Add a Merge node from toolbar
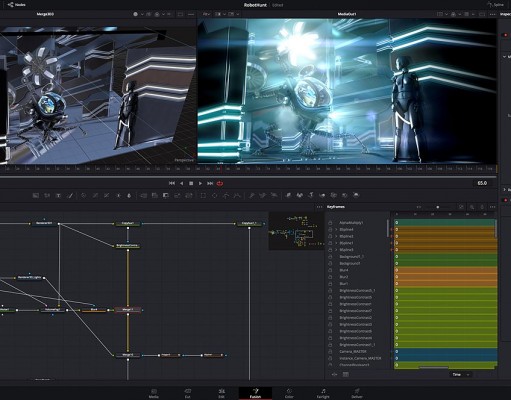 [143, 195]
